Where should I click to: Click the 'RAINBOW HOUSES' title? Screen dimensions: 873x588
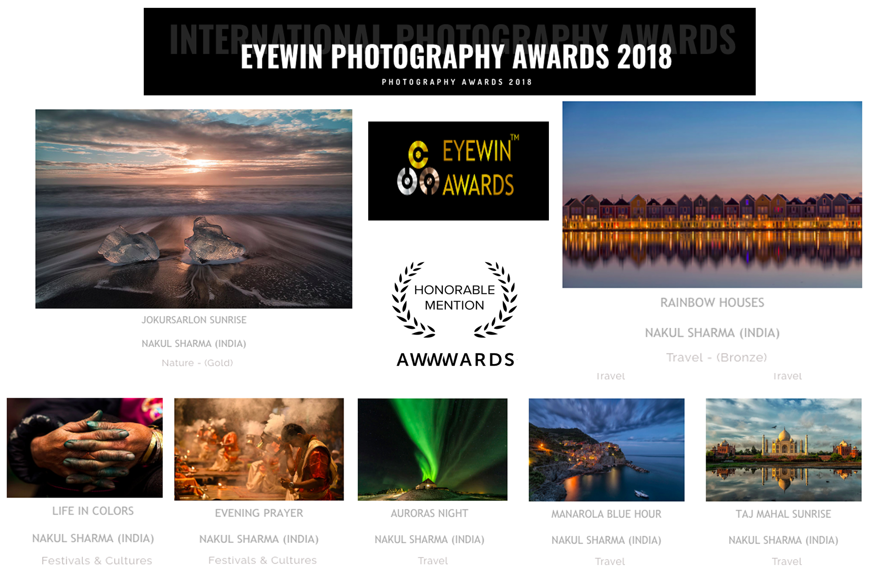click(712, 302)
